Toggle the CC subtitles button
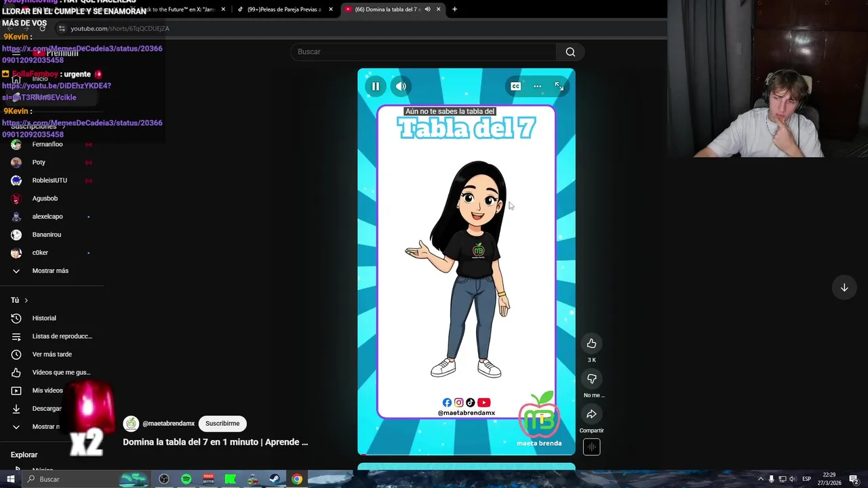Screen dimensions: 868x488 click(516, 86)
